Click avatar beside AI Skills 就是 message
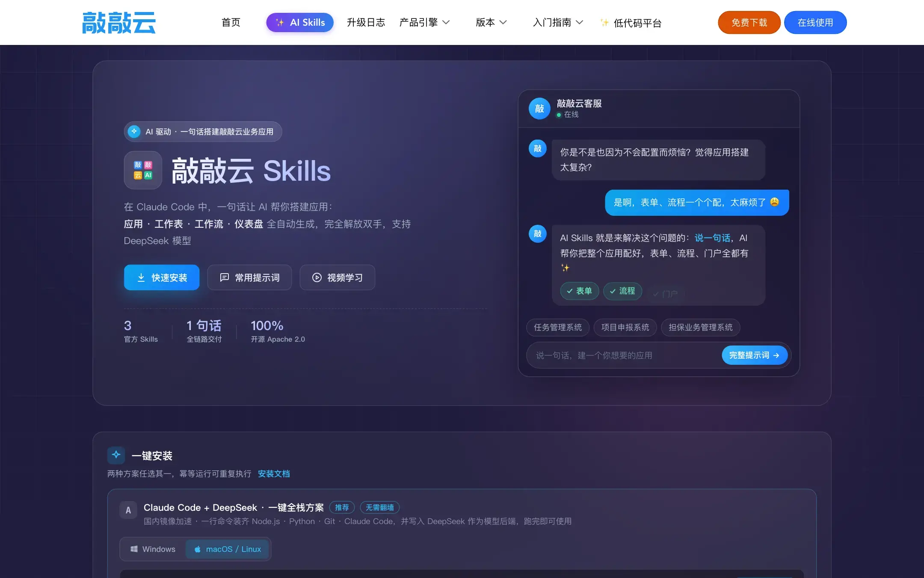The height and width of the screenshot is (578, 924). [538, 234]
